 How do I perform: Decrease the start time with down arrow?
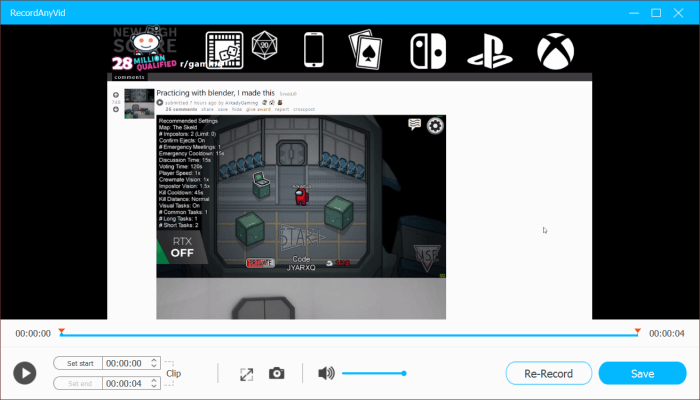point(154,367)
